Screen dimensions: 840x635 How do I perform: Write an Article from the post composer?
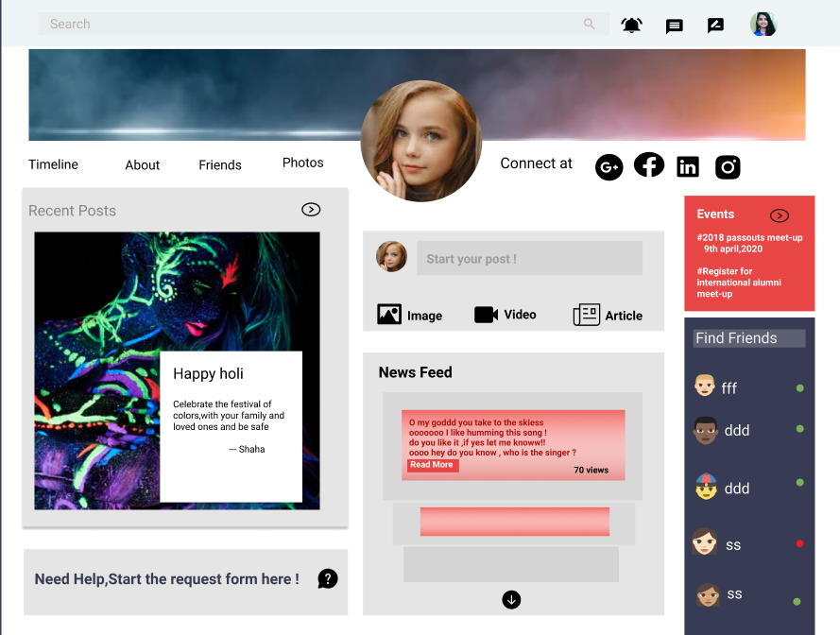(x=608, y=314)
